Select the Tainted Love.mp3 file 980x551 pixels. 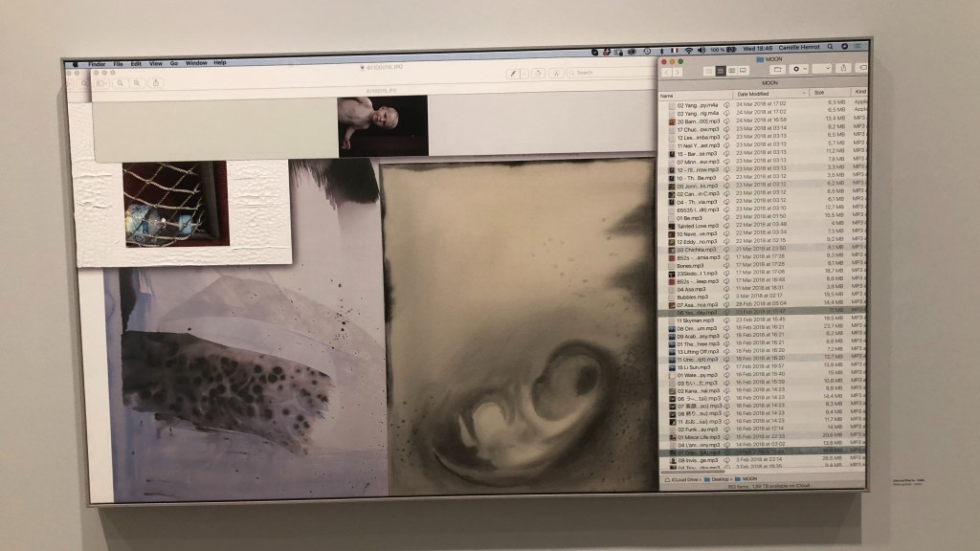tap(698, 226)
